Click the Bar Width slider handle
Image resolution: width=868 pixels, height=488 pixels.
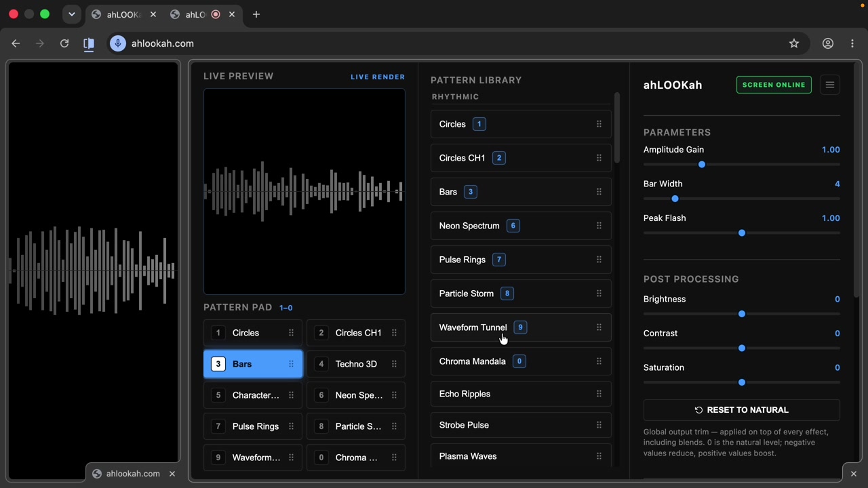tap(675, 199)
